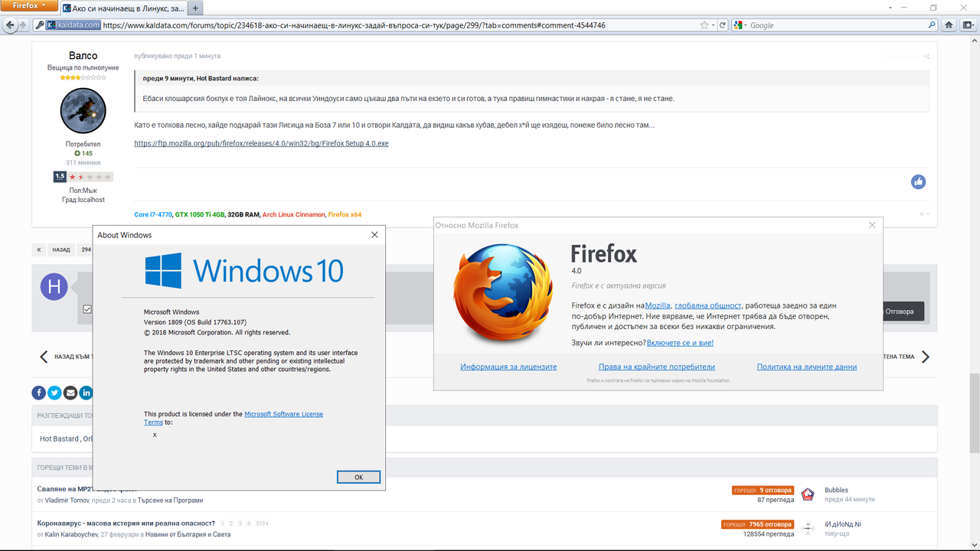The height and width of the screenshot is (551, 980).
Task: Click the dark Отговора reply button
Action: (x=904, y=311)
